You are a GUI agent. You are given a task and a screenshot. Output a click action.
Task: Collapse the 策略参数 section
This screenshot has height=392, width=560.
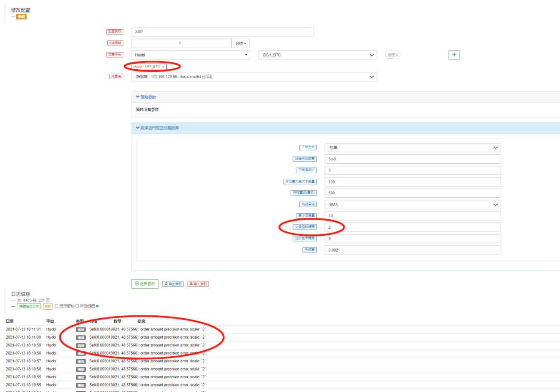point(146,97)
